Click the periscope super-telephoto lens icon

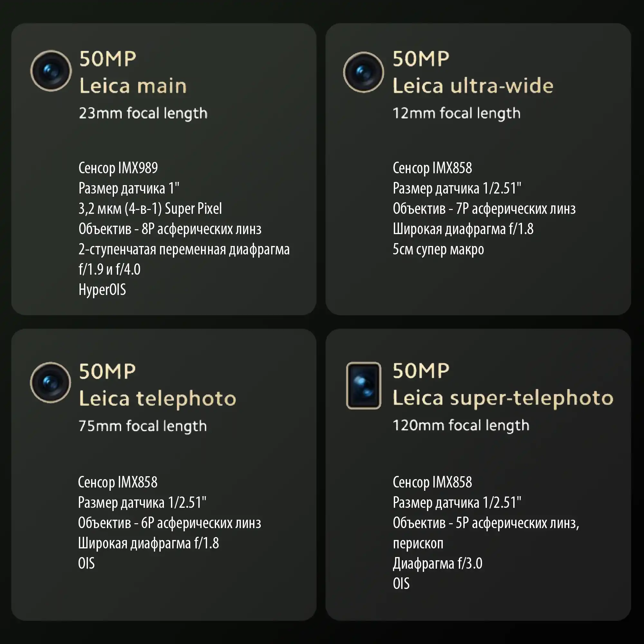click(364, 385)
